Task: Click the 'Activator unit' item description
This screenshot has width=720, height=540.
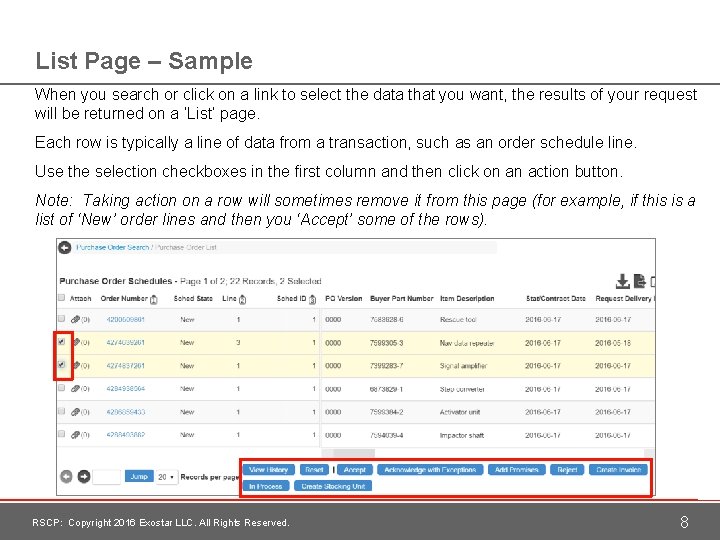Action: coord(460,412)
